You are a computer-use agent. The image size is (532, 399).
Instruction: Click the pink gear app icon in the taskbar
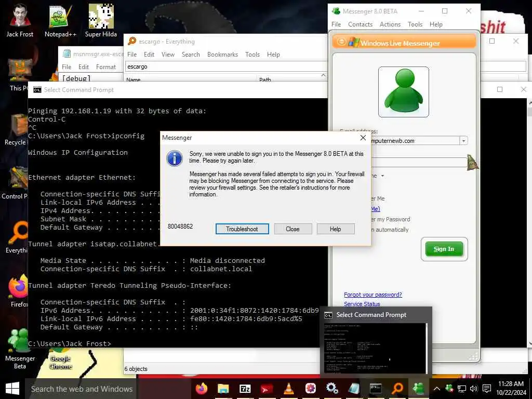310,389
